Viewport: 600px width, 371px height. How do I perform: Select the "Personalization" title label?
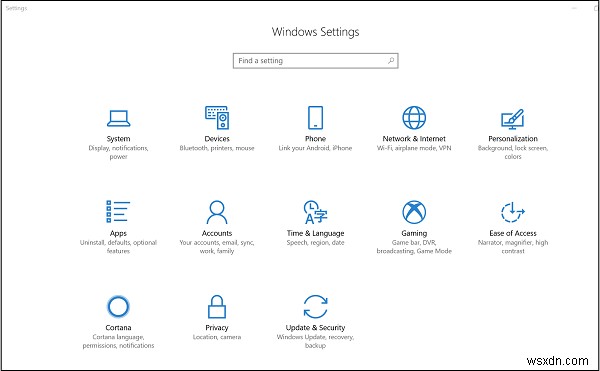click(x=513, y=139)
